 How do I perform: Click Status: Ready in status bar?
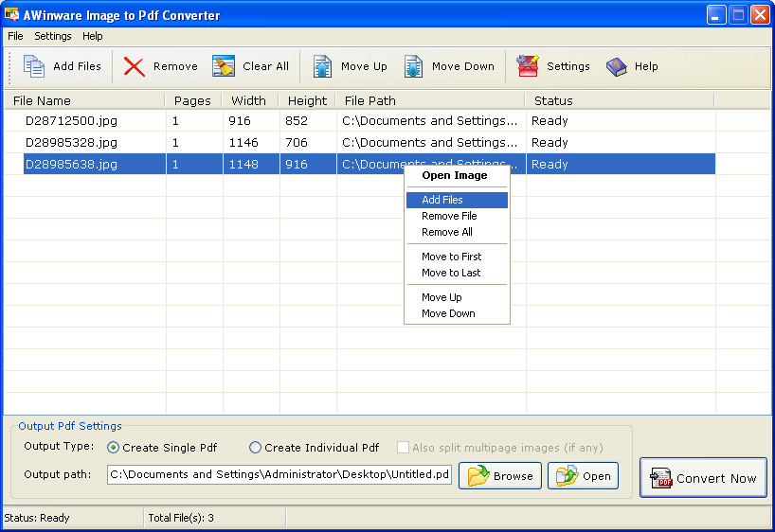pos(37,518)
